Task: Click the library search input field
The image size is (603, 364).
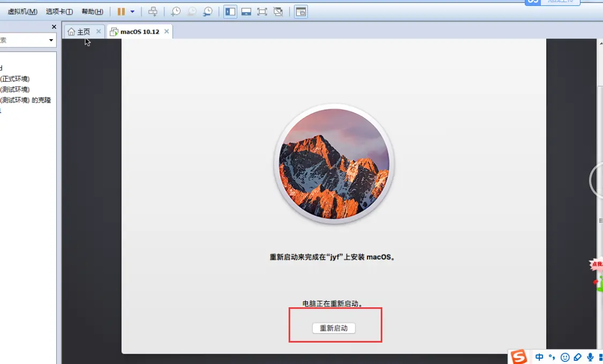Action: 23,40
